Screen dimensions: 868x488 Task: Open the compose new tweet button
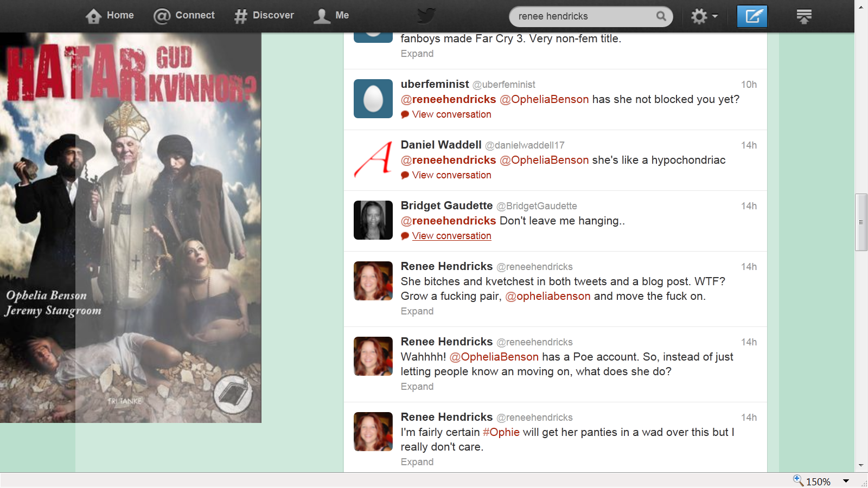(x=752, y=16)
